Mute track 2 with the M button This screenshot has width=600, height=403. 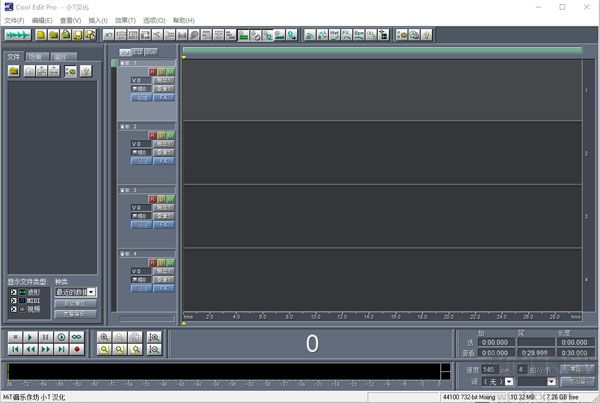[x=170, y=135]
